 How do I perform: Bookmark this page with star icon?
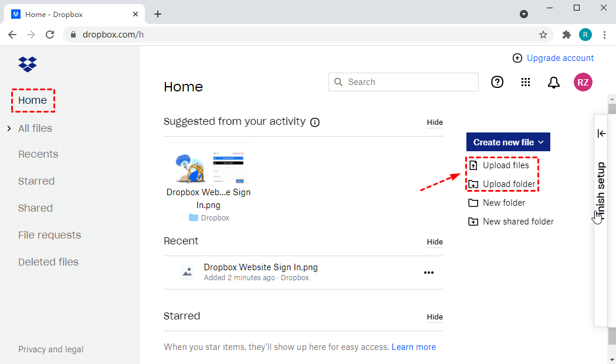pyautogui.click(x=543, y=35)
